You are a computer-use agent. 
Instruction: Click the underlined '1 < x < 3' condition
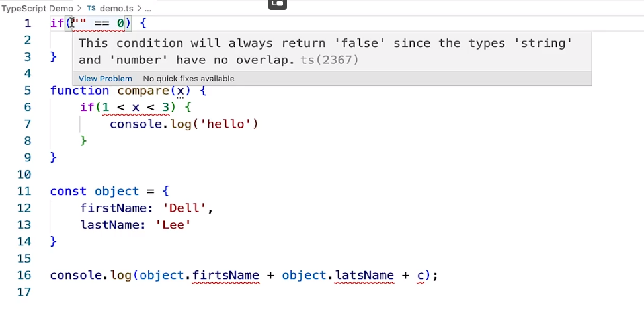click(x=136, y=108)
